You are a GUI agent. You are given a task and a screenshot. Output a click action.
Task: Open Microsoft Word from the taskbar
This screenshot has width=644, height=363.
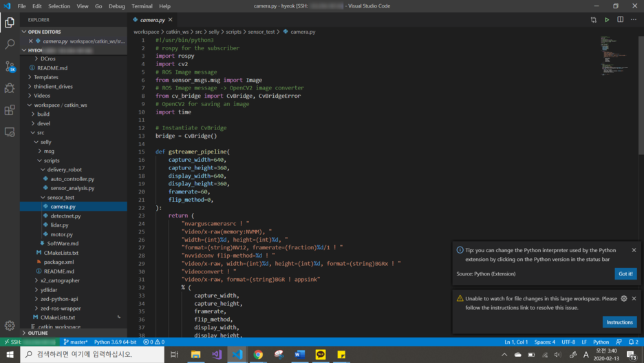300,354
